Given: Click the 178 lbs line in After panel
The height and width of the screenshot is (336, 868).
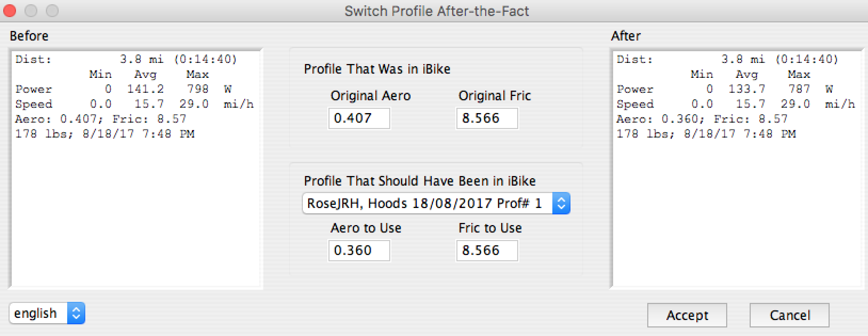Looking at the screenshot, I should click(704, 134).
